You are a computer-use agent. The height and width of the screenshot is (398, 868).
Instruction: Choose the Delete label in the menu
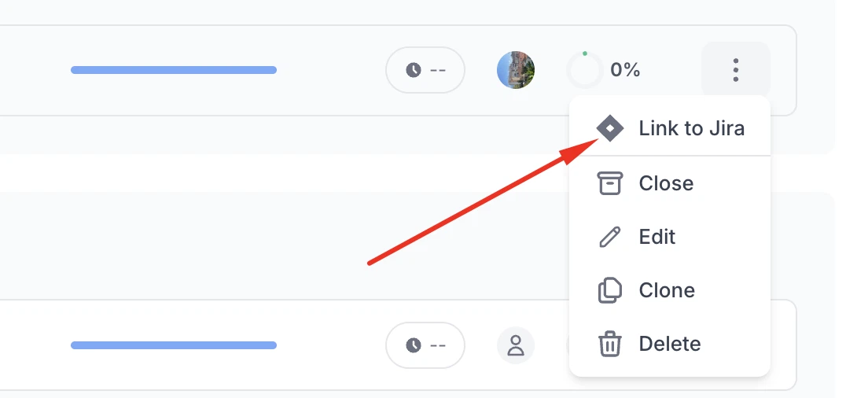[x=670, y=344]
